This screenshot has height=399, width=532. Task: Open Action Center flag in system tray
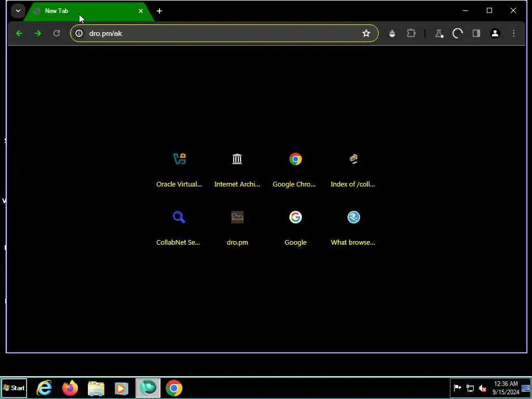pos(457,388)
